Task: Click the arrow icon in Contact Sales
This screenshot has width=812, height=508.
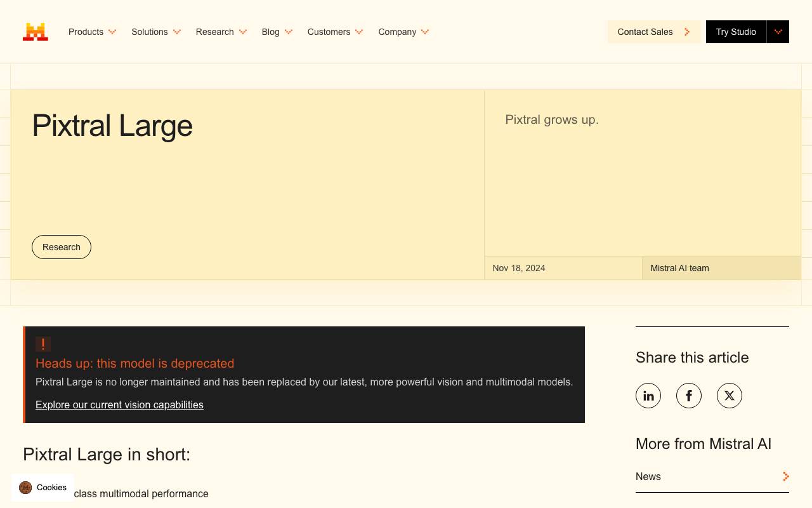Action: pyautogui.click(x=687, y=32)
